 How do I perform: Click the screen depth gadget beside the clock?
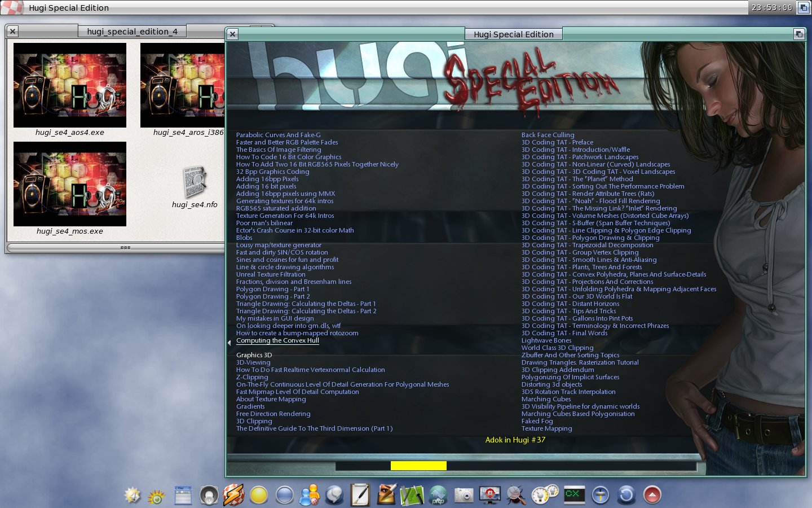(804, 8)
